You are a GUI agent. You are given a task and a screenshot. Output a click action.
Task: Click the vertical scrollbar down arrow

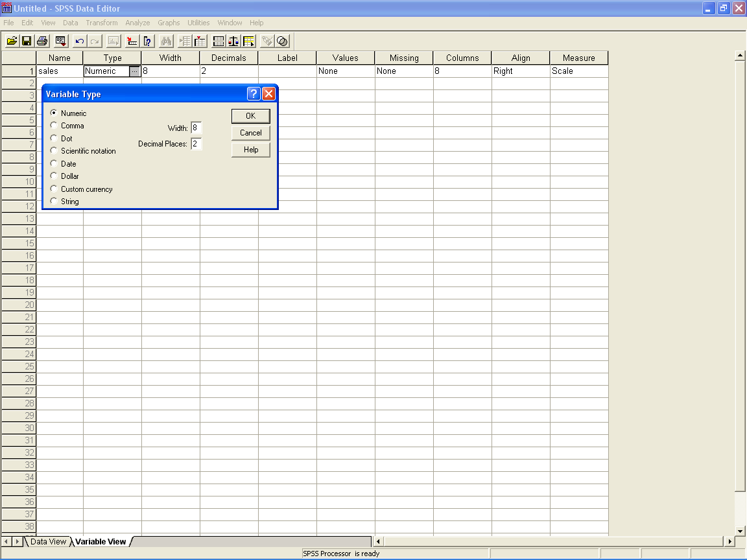[x=740, y=531]
